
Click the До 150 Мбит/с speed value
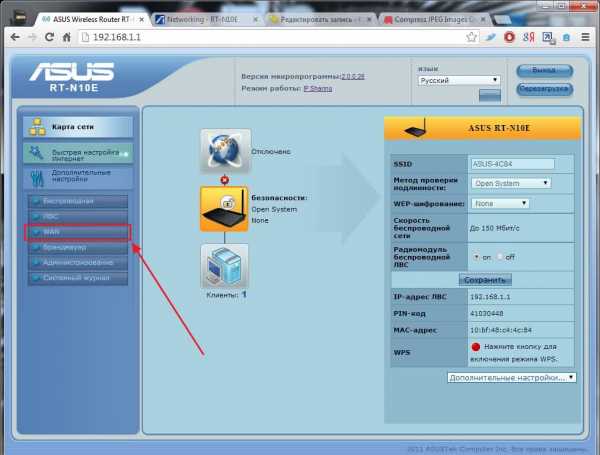[x=495, y=228]
